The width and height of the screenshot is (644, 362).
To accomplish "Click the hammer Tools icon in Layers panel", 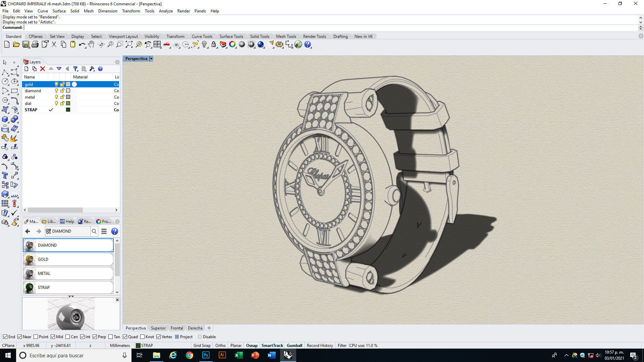I will (x=92, y=69).
